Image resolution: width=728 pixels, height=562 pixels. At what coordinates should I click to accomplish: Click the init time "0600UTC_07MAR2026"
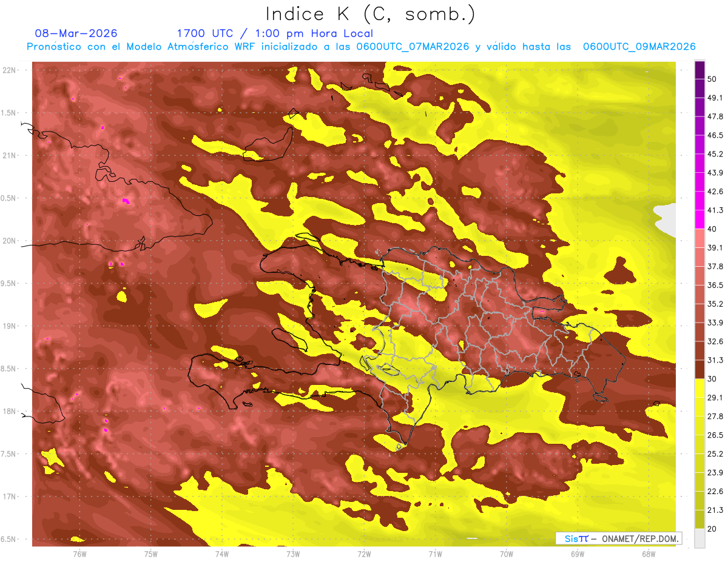413,47
